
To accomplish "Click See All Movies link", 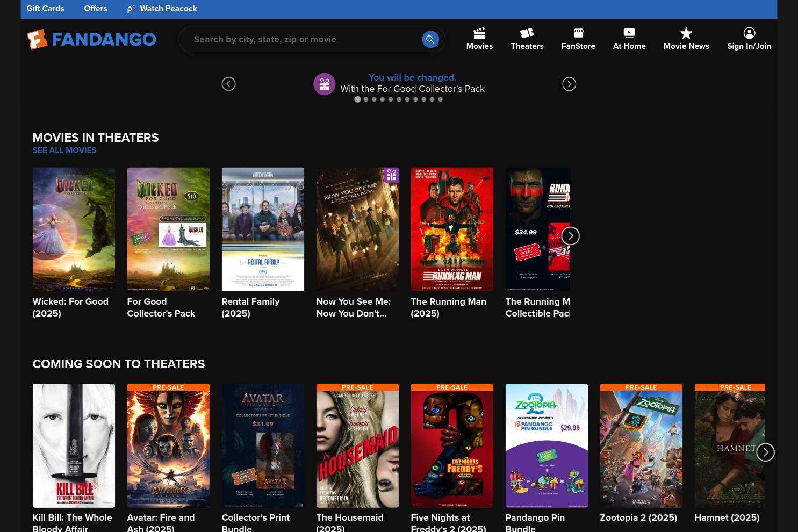I will pyautogui.click(x=64, y=150).
